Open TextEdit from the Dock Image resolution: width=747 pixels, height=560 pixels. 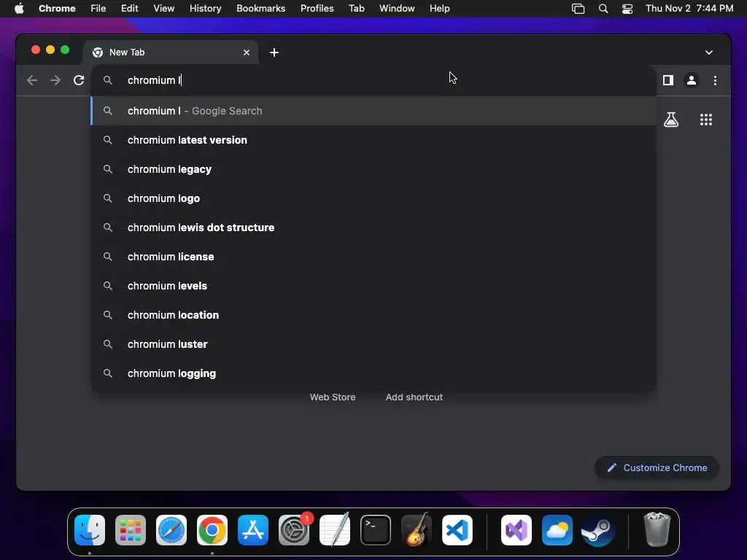(334, 530)
